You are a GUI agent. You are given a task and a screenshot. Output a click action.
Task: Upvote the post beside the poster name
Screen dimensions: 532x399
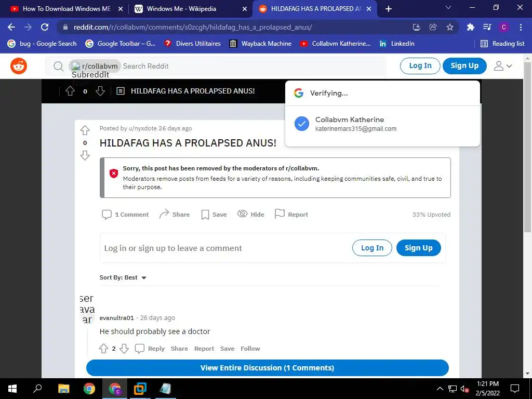point(85,130)
